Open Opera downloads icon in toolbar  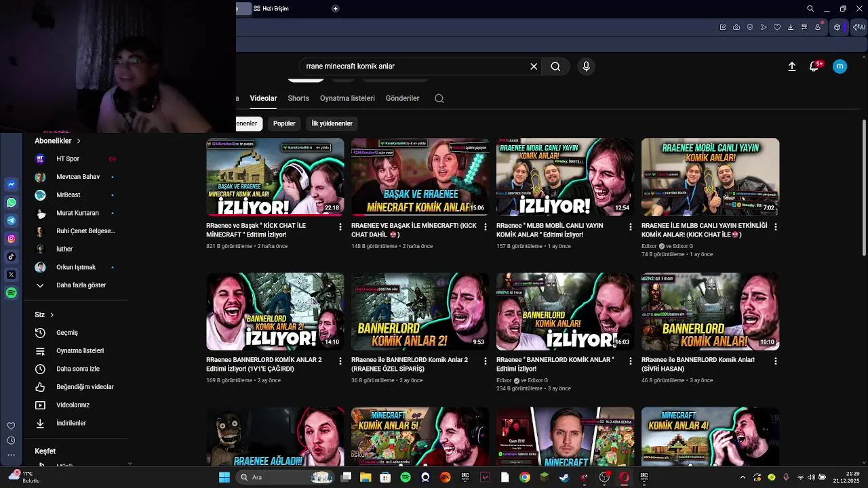click(791, 27)
